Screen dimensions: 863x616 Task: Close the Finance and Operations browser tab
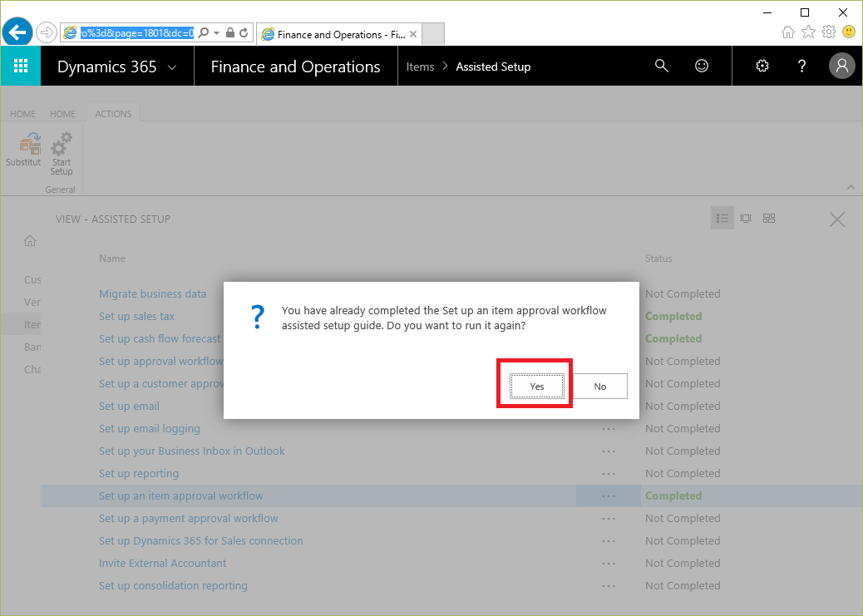pos(413,34)
